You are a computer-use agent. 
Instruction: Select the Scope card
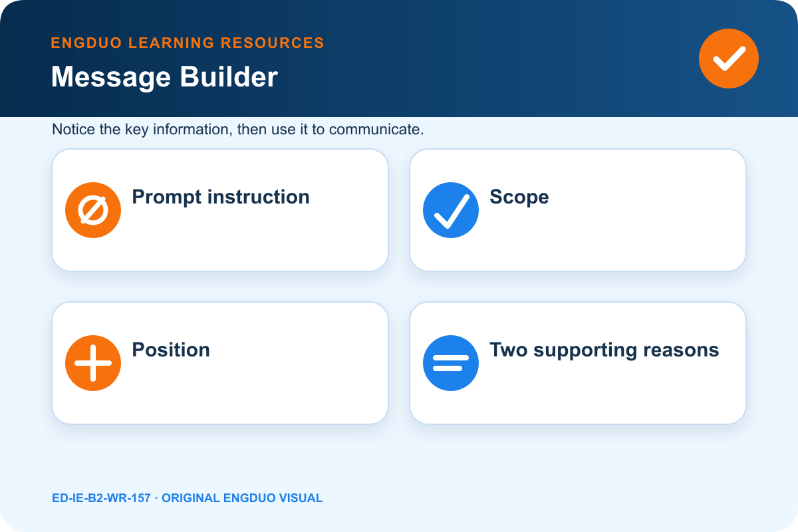click(x=578, y=210)
